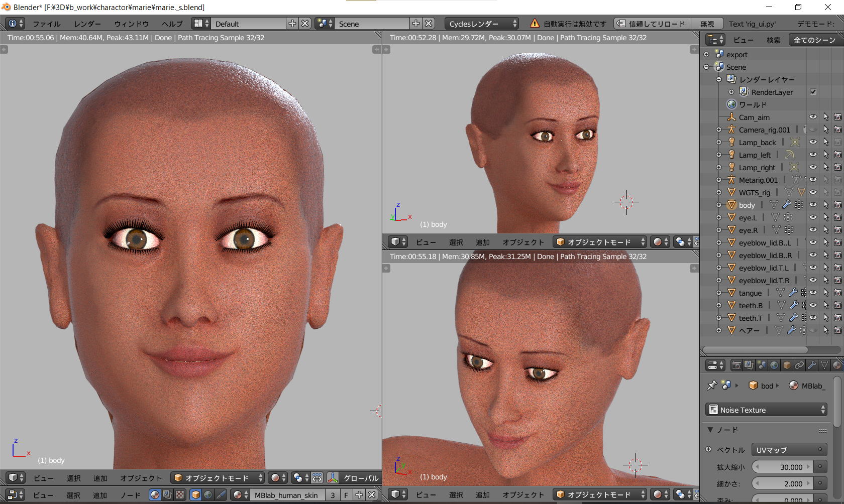Image resolution: width=844 pixels, height=504 pixels.
Task: Open the Noise Texture type dropdown
Action: (767, 410)
